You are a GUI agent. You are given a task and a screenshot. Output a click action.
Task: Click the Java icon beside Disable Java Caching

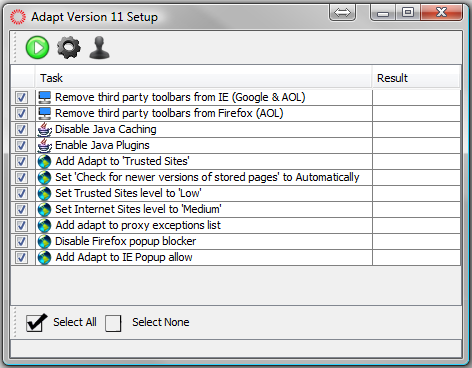(x=44, y=130)
